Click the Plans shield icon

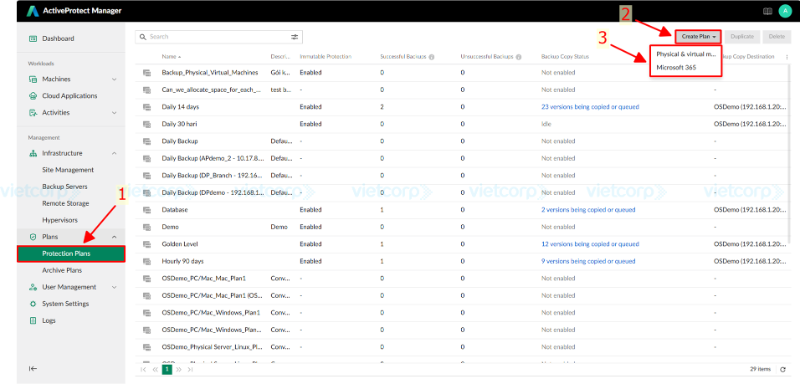pos(33,237)
